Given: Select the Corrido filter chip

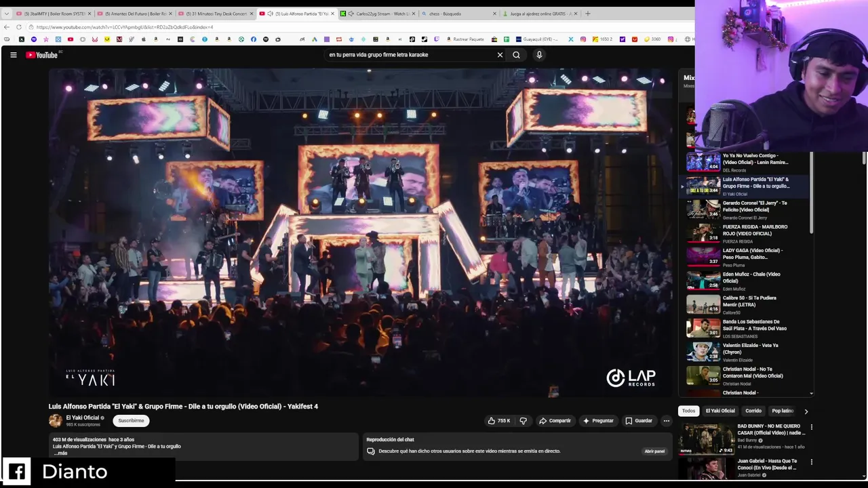Looking at the screenshot, I should (753, 411).
